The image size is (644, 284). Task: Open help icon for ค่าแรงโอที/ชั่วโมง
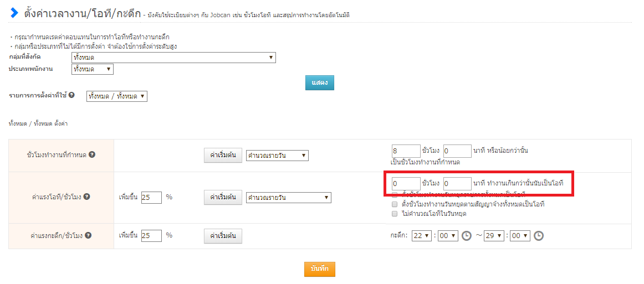87,197
